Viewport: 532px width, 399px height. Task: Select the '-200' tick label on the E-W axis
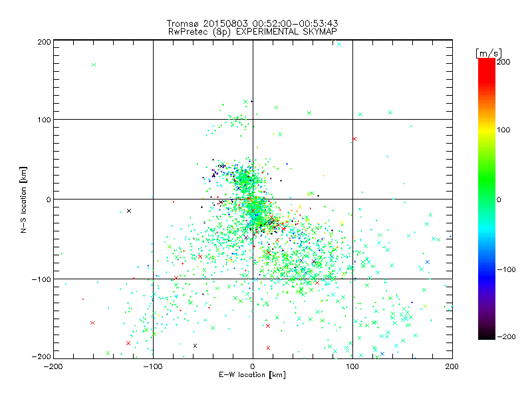(x=53, y=366)
